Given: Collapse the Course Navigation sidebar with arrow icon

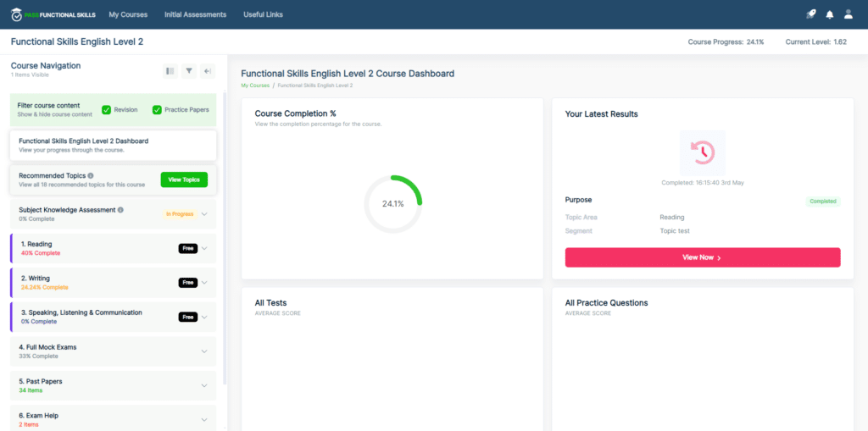Looking at the screenshot, I should click(x=208, y=71).
